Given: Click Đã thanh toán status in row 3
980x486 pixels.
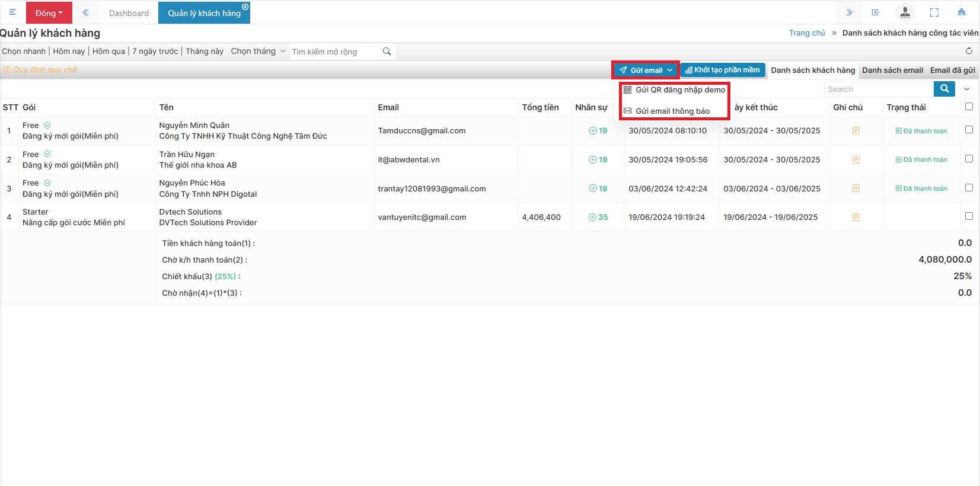Looking at the screenshot, I should click(x=921, y=188).
